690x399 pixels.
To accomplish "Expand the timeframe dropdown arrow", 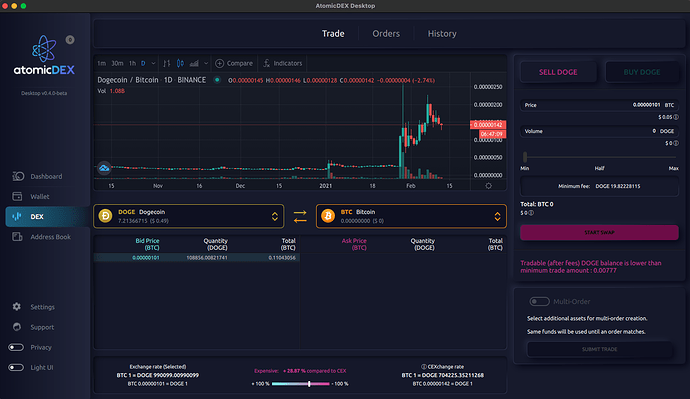I will pyautogui.click(x=153, y=63).
